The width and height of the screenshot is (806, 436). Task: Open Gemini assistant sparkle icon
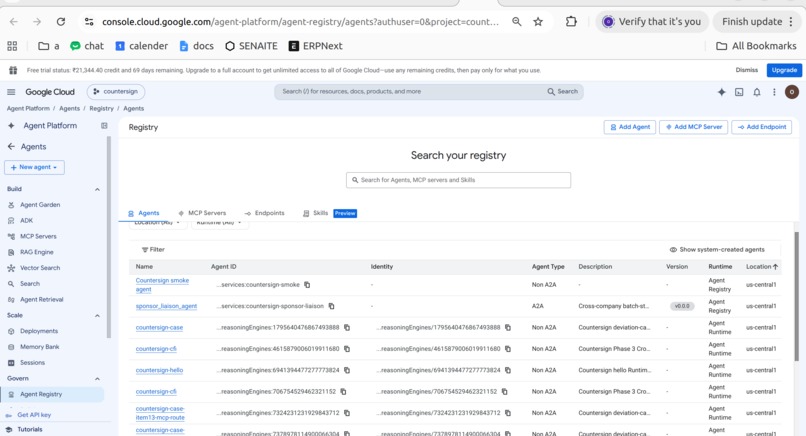721,92
